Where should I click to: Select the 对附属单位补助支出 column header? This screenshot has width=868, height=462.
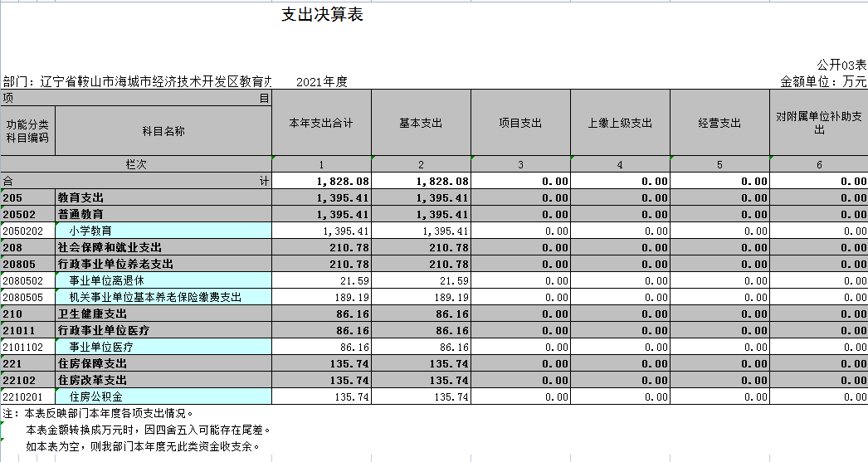click(x=819, y=123)
